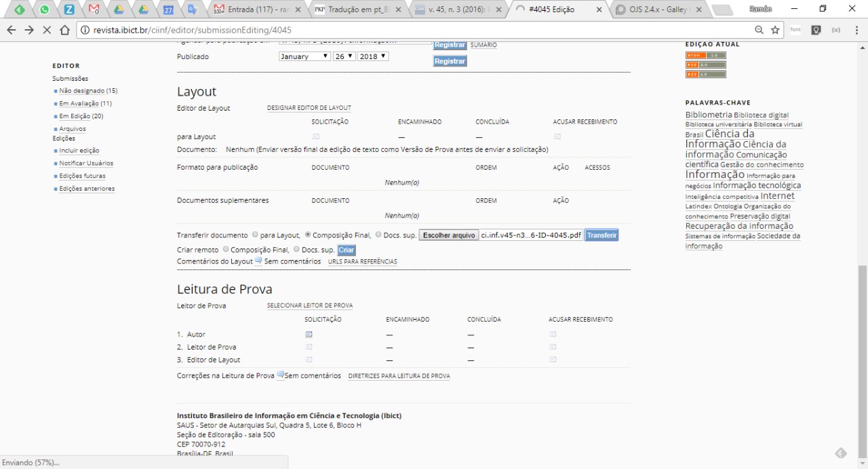Switch to the pinned blue Z tab
Viewport: 868px width, 469px height.
[69, 10]
